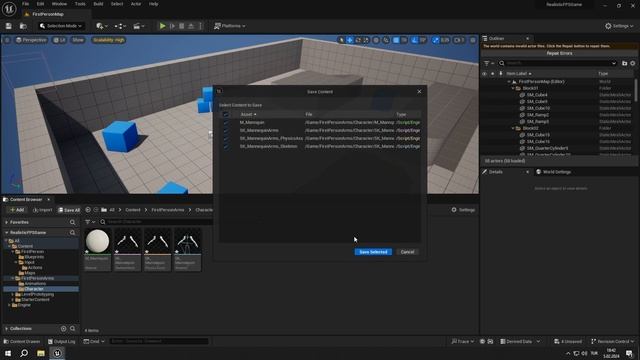Toggle the world/local coordinate space icon

pyautogui.click(x=376, y=40)
